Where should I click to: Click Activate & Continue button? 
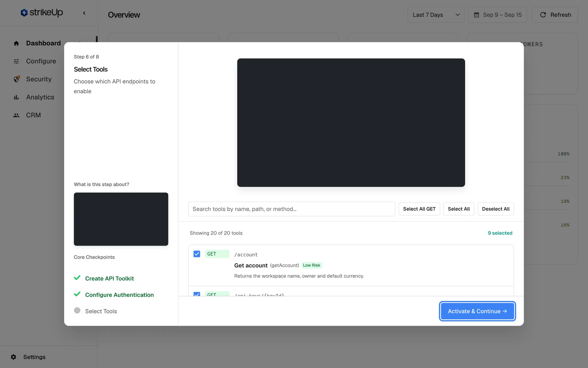point(477,311)
